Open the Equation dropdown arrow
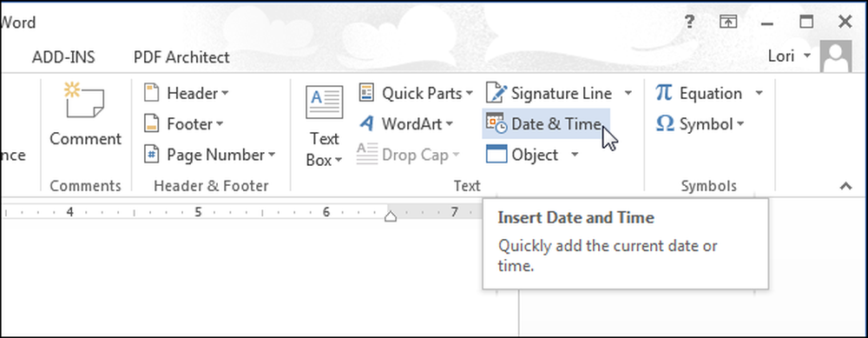The image size is (868, 338). (x=759, y=93)
